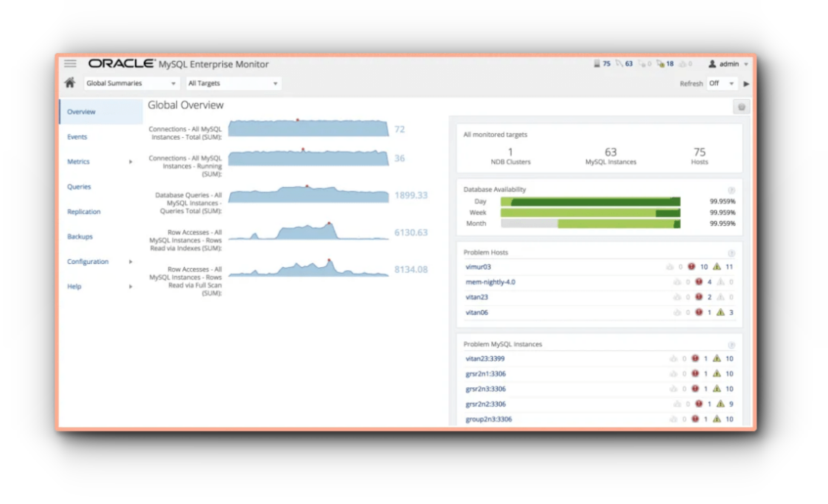Open Replication in the sidebar
Viewport: 828px width, 504px height.
(84, 211)
